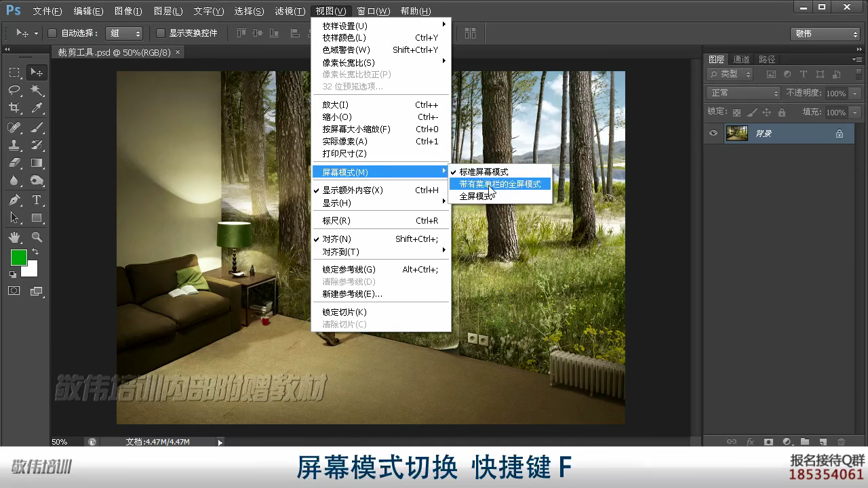The image size is (868, 488).
Task: Choose 全屏模式 screen mode
Action: click(500, 197)
